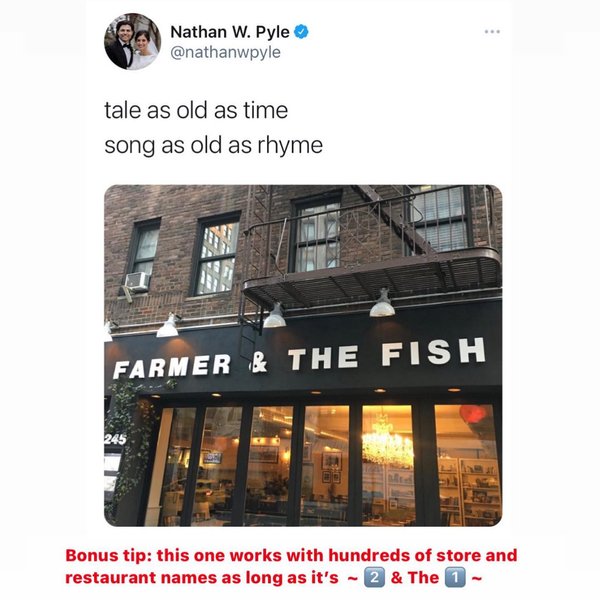Click the "Bonus tip" red caption text
600x600 pixels.
[291, 566]
